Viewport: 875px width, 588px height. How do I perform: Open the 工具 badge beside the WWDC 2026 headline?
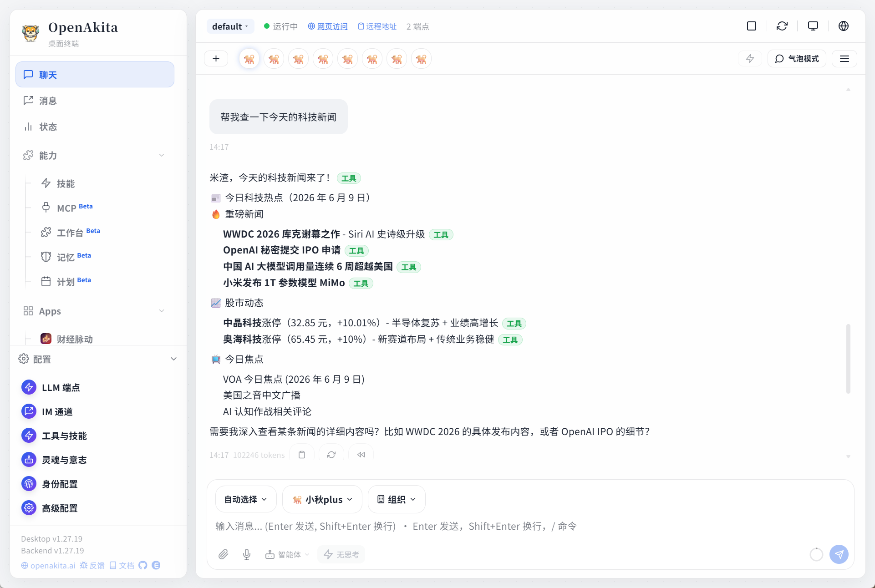441,235
